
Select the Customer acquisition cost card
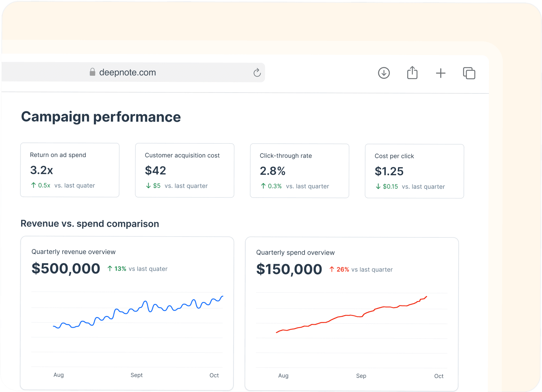(x=184, y=170)
